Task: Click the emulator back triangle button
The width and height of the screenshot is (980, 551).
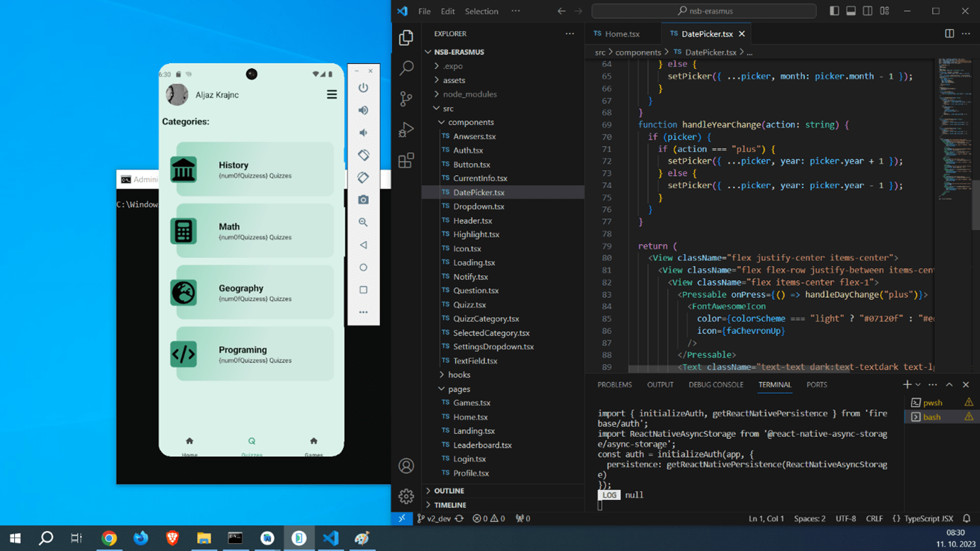Action: tap(363, 245)
